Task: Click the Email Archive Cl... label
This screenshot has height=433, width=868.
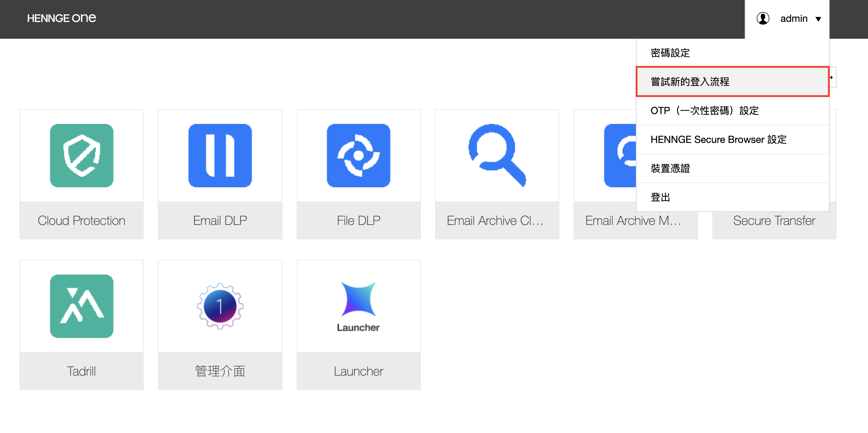Action: pos(495,221)
